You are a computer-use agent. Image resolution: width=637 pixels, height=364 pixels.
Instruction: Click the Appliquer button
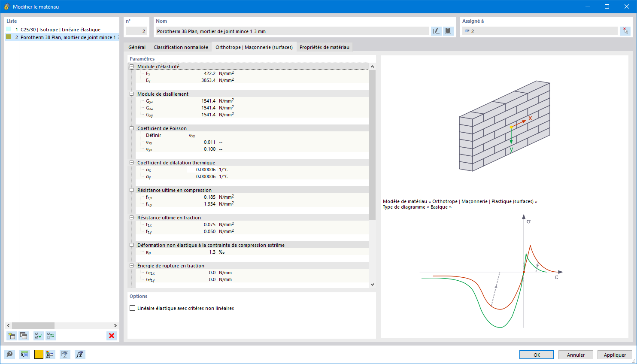[615, 355]
